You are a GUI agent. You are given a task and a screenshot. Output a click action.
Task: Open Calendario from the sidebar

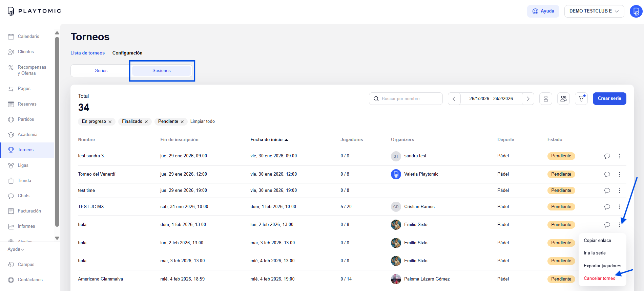[28, 36]
